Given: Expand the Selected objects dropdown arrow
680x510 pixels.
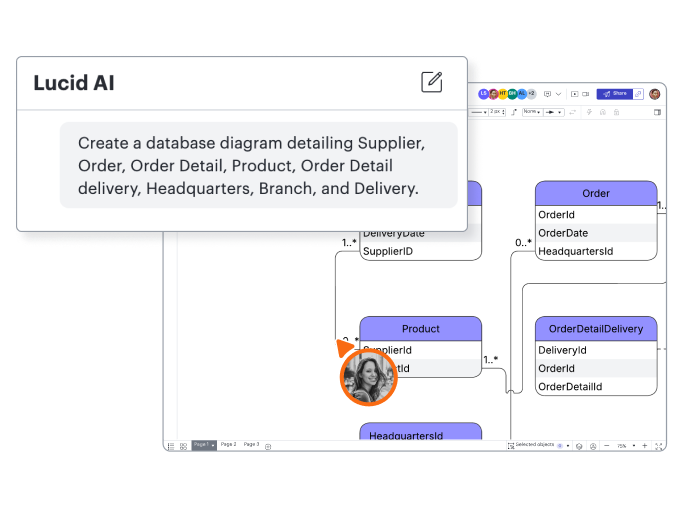Looking at the screenshot, I should pyautogui.click(x=568, y=446).
